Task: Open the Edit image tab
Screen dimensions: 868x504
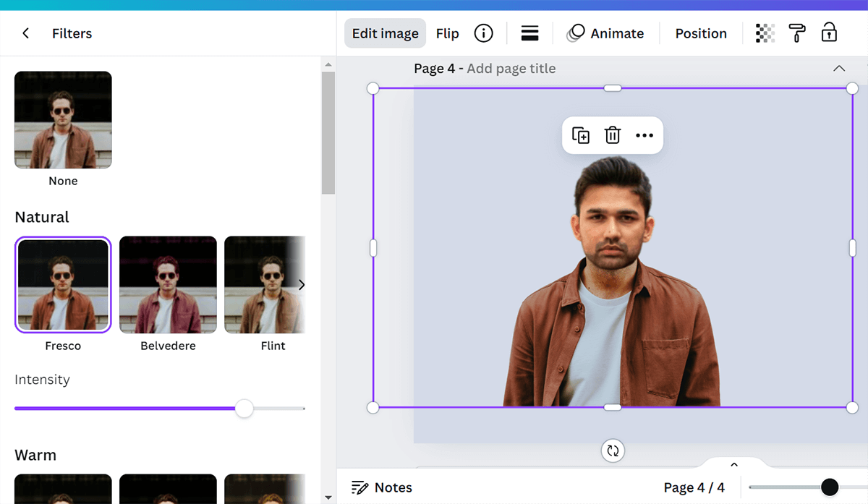Action: (385, 33)
